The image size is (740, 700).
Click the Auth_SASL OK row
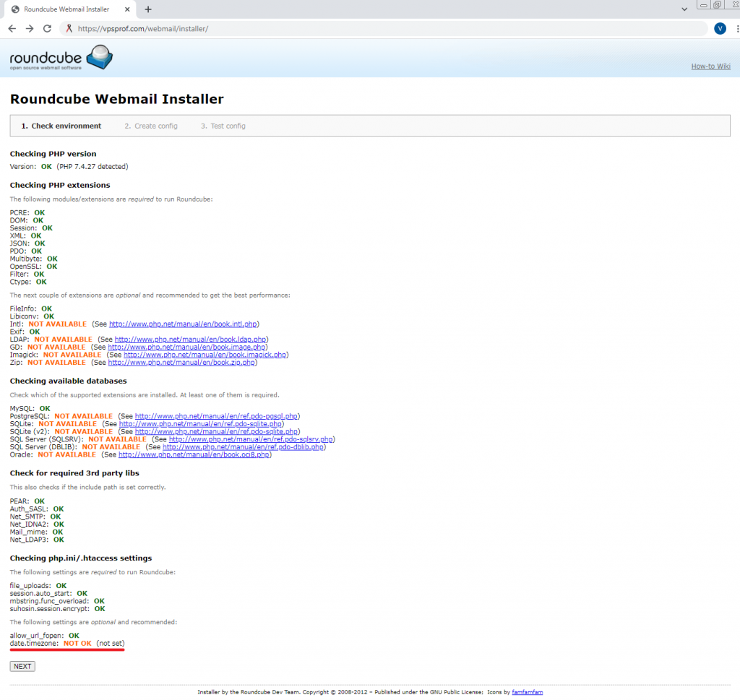(37, 509)
